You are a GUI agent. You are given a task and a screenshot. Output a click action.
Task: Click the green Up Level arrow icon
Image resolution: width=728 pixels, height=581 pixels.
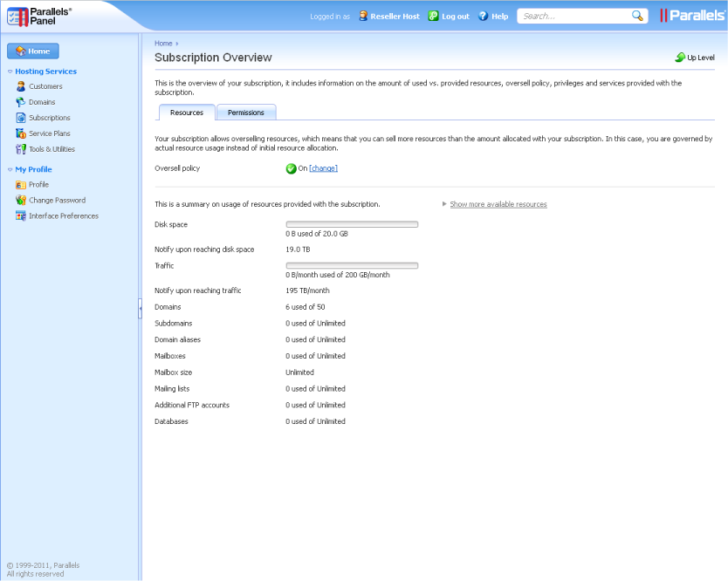click(680, 58)
